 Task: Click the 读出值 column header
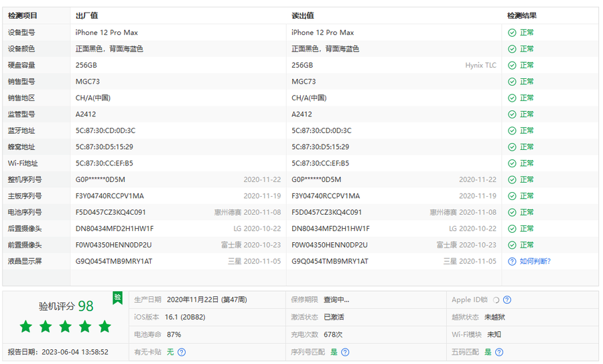pyautogui.click(x=303, y=15)
